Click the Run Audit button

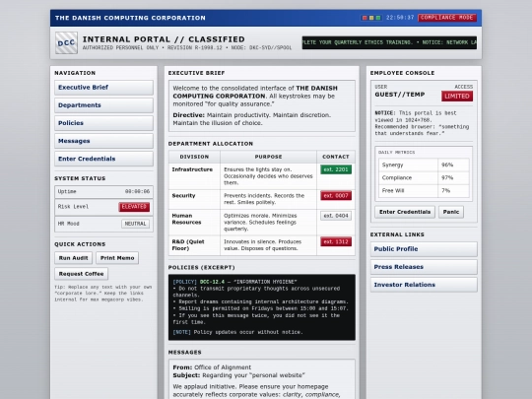pos(73,258)
